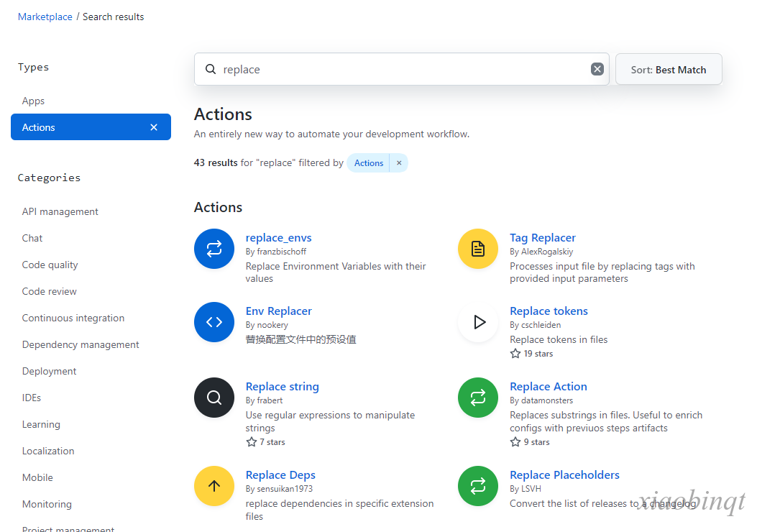Click the "By nookery" author text

coord(267,325)
